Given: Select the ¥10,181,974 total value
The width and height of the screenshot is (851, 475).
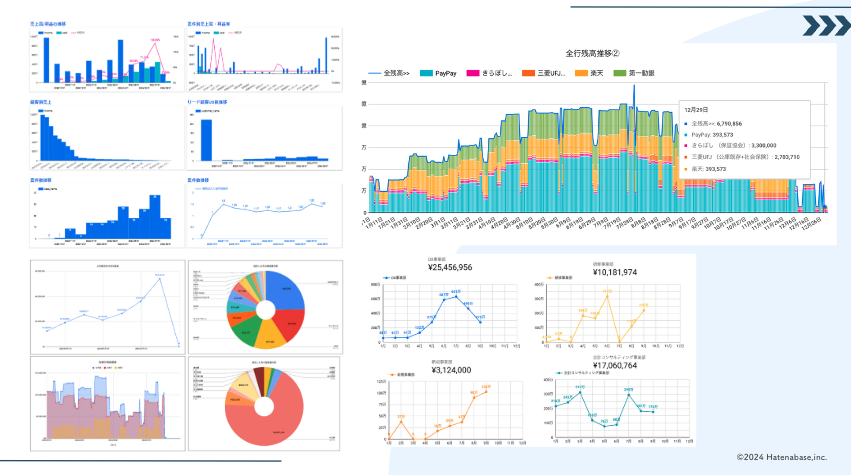Looking at the screenshot, I should tap(615, 272).
